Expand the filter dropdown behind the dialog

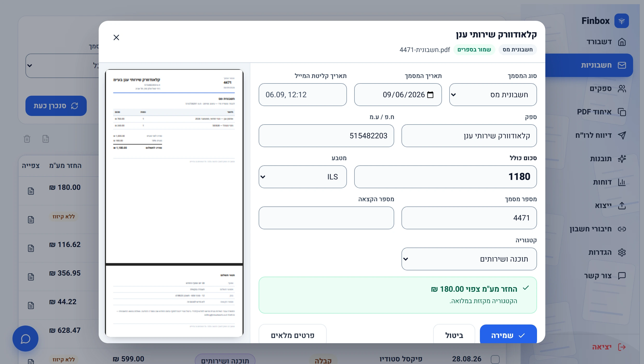click(62, 66)
